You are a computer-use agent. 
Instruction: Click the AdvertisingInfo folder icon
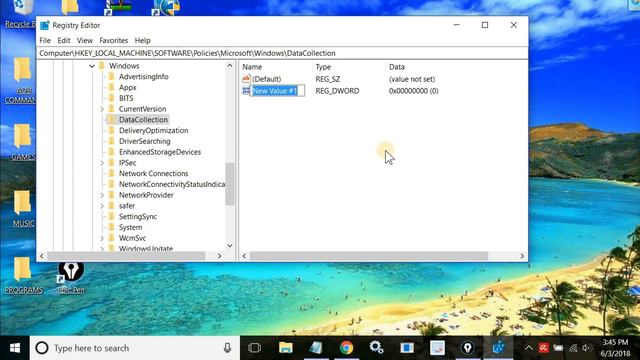111,76
